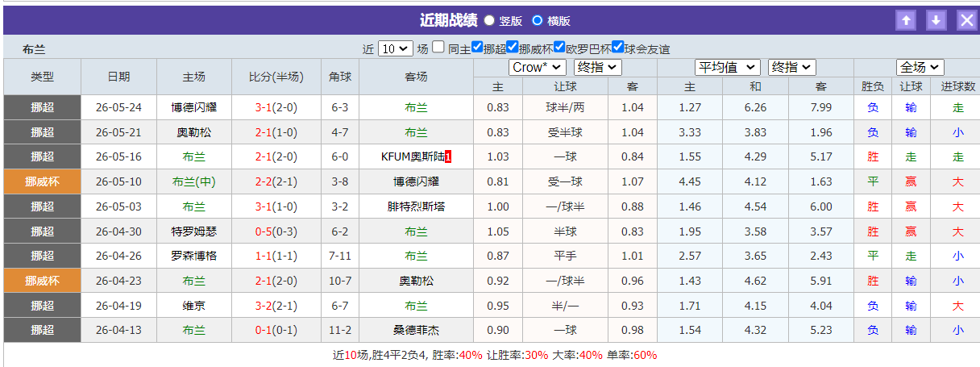The image size is (980, 367).
Task: Click home odds 4.45 in 26-05-10 row
Action: pos(690,181)
